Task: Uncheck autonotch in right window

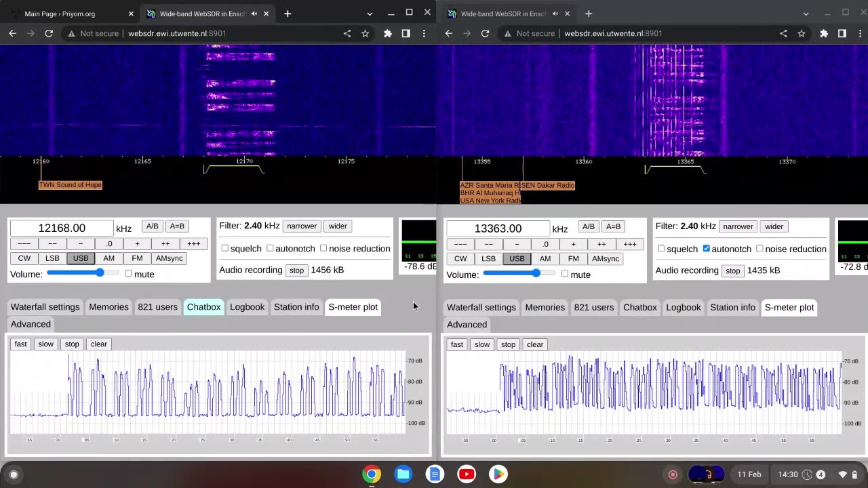Action: pyautogui.click(x=706, y=249)
